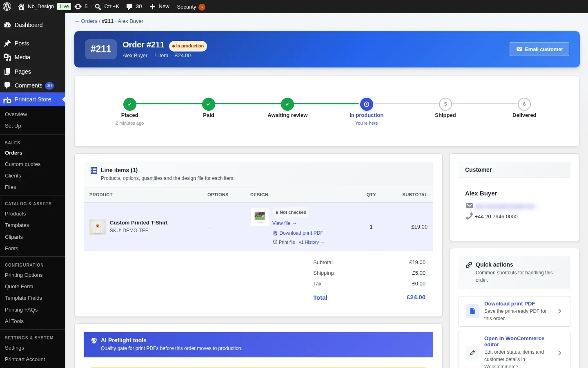Click the Quick actions link icon
The image size is (588, 368).
click(x=469, y=265)
